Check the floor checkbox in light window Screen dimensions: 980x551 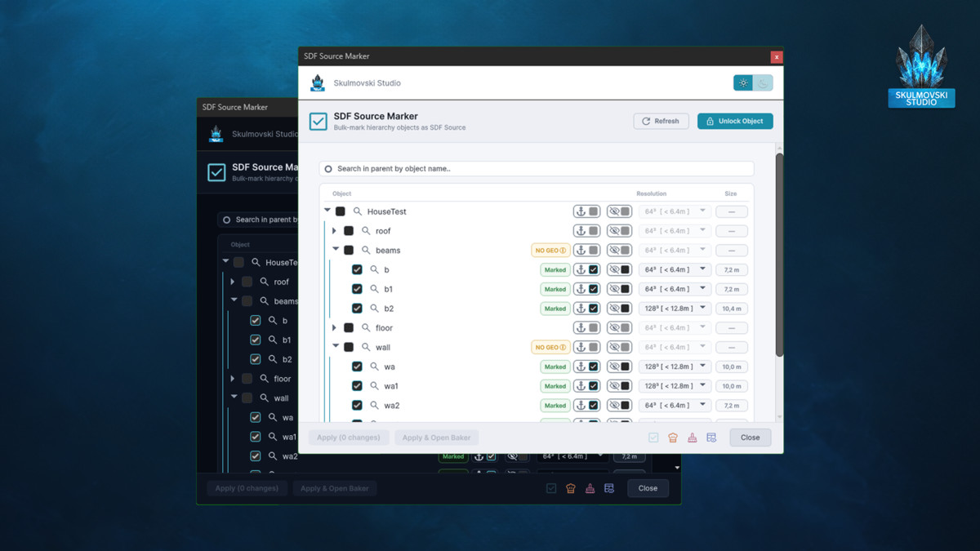(x=349, y=328)
